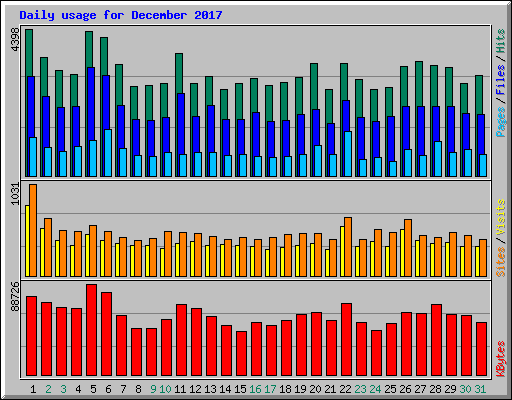This screenshot has width=512, height=400.
Task: Select day 6 on the date axis
Action: (x=108, y=389)
